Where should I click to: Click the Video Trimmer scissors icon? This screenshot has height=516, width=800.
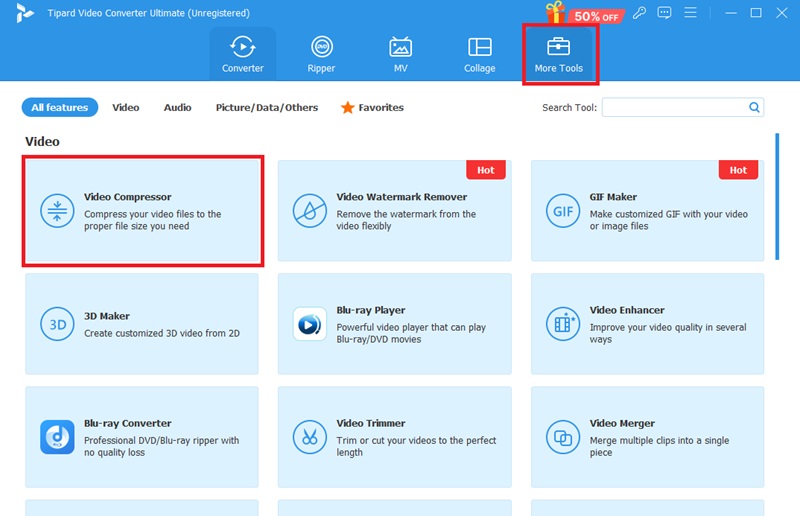click(x=310, y=437)
